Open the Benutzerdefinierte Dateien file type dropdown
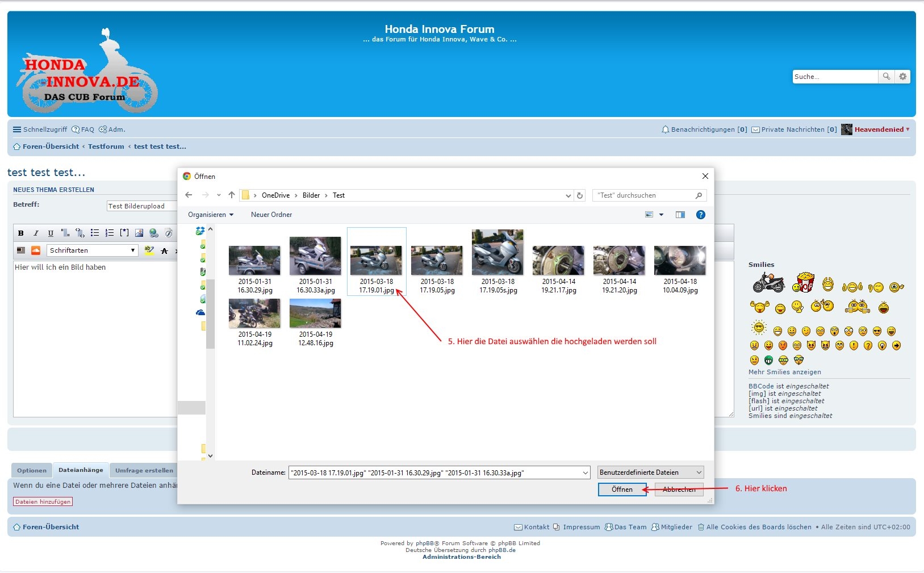This screenshot has height=573, width=924. [x=650, y=472]
